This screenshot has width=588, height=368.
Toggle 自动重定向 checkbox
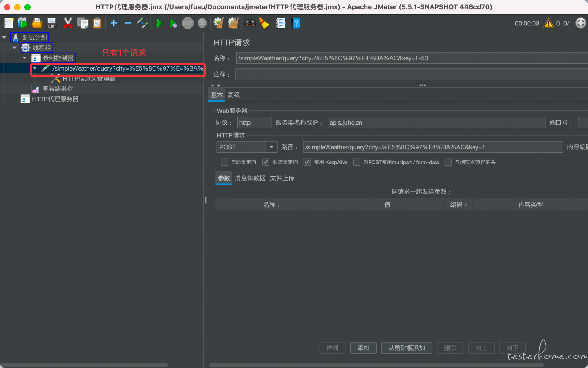[x=224, y=162]
